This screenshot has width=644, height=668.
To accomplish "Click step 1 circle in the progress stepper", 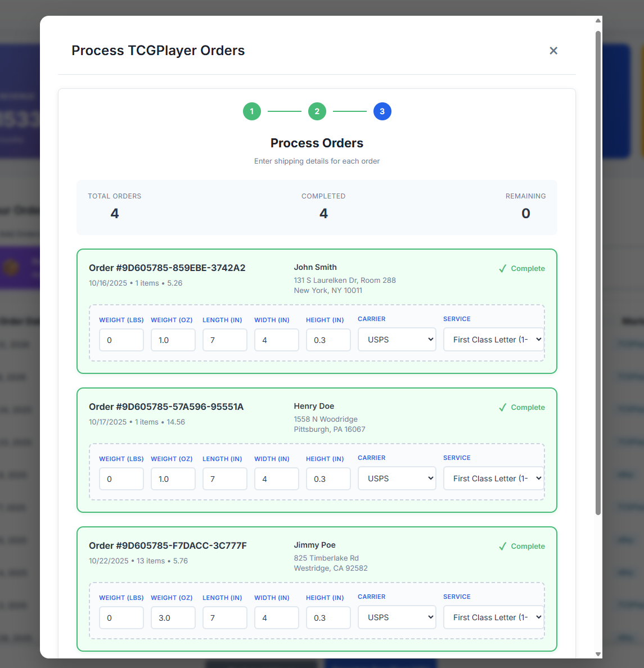I will [251, 111].
